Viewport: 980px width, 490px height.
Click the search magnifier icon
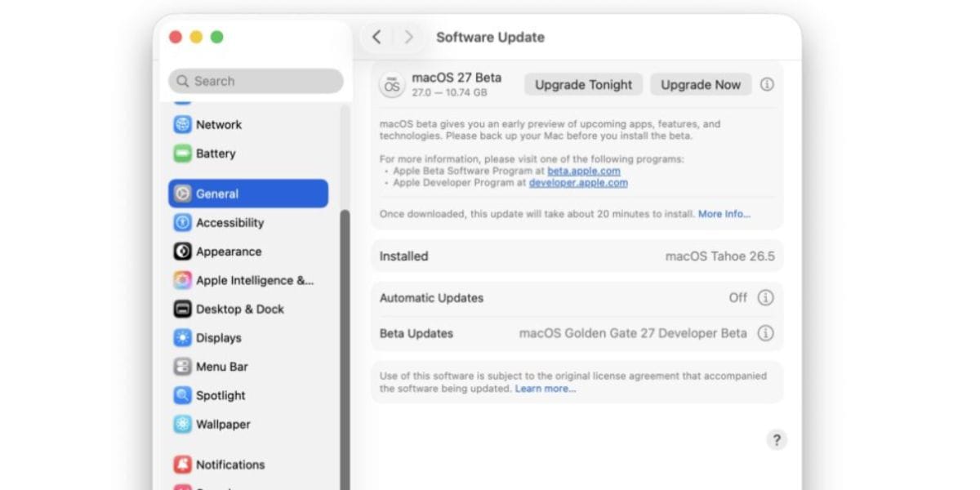pos(183,81)
